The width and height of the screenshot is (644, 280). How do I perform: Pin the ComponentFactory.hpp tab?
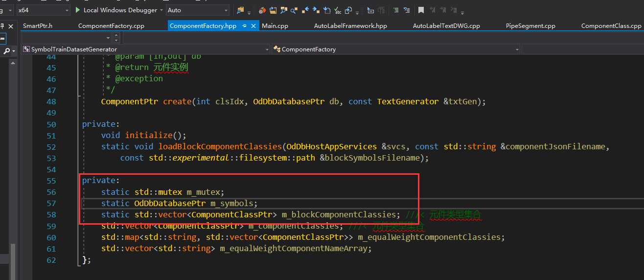coord(244,25)
